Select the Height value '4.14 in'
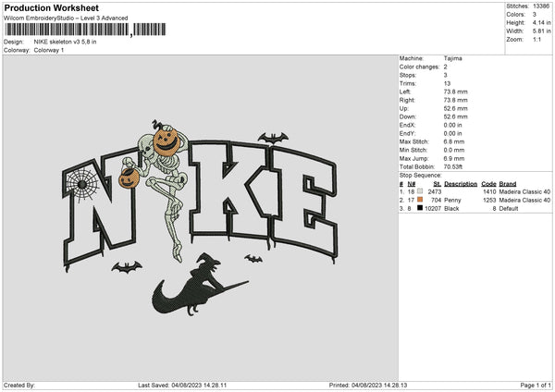 tap(541, 22)
